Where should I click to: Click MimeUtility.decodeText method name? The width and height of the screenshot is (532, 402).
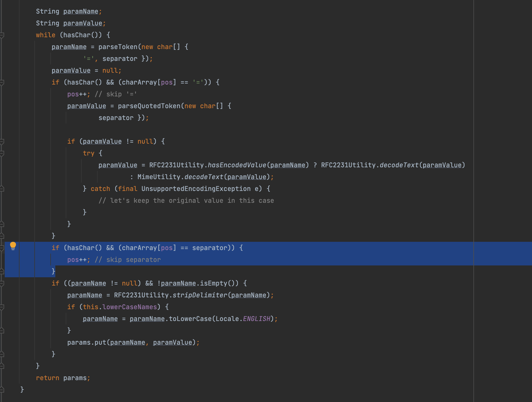[204, 177]
